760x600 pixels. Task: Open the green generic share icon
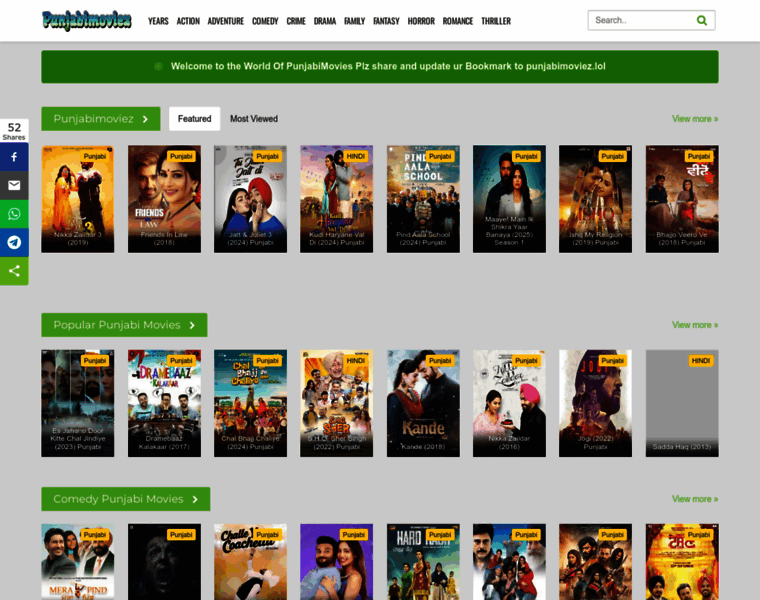pyautogui.click(x=14, y=271)
